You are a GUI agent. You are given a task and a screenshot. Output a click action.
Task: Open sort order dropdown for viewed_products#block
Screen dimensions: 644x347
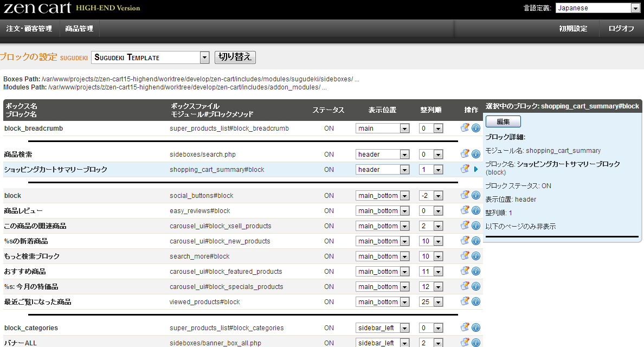click(438, 302)
